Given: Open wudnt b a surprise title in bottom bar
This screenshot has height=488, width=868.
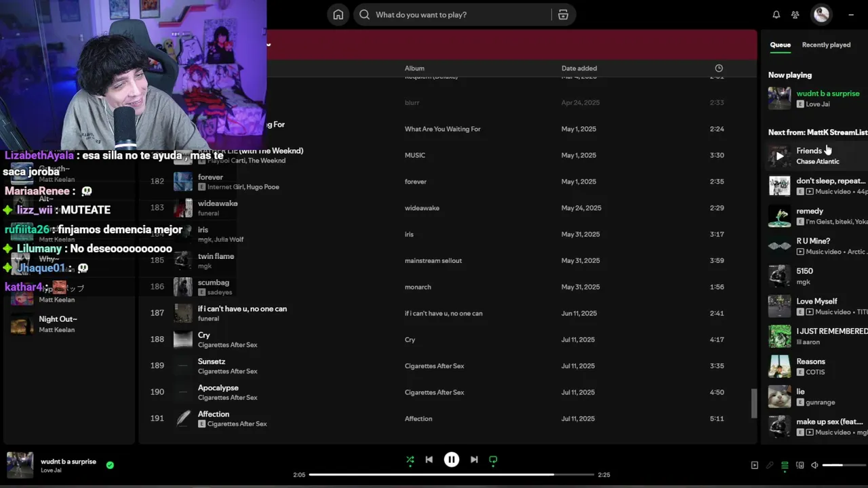Looking at the screenshot, I should tap(68, 462).
